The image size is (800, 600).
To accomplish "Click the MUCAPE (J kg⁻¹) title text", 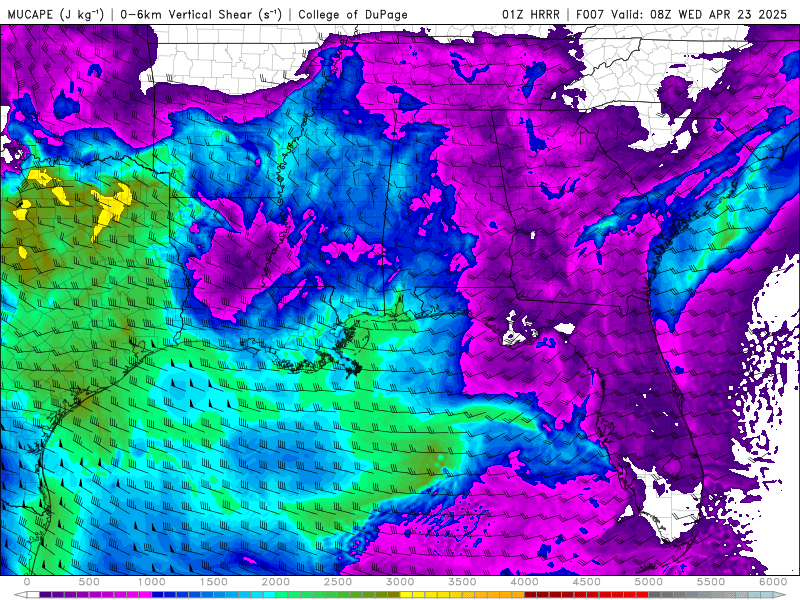I will click(56, 14).
